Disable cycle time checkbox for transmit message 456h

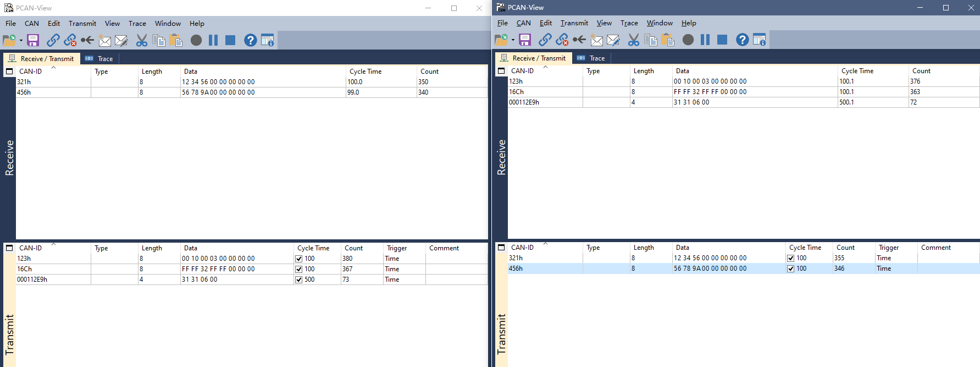791,269
